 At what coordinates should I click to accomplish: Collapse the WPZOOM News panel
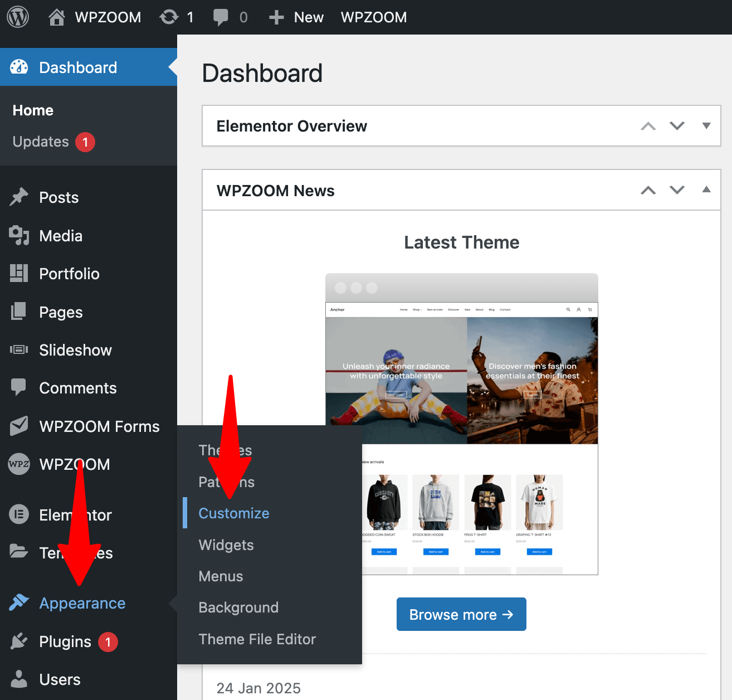click(706, 189)
